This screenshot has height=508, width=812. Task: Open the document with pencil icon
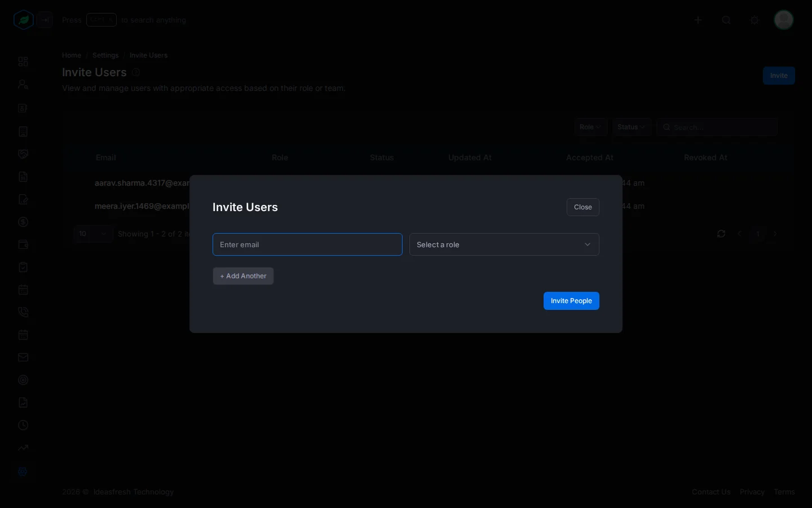point(23,199)
